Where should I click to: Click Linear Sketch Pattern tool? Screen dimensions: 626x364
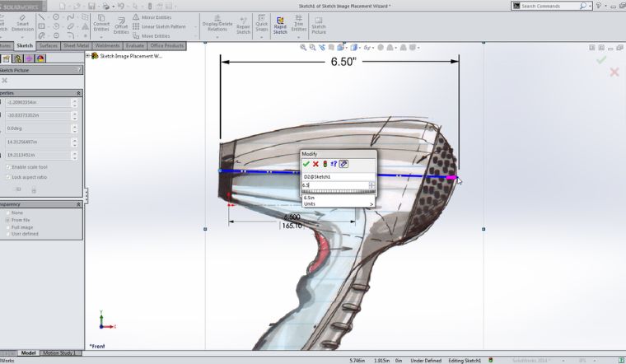tap(159, 26)
